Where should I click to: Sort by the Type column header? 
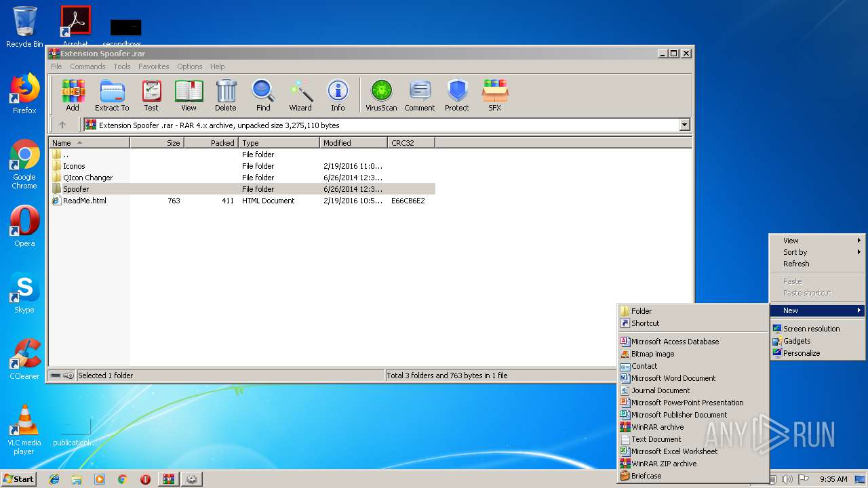[x=279, y=143]
